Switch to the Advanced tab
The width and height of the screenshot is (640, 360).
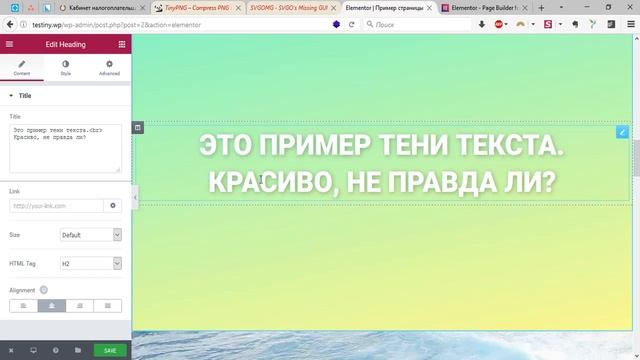point(109,68)
